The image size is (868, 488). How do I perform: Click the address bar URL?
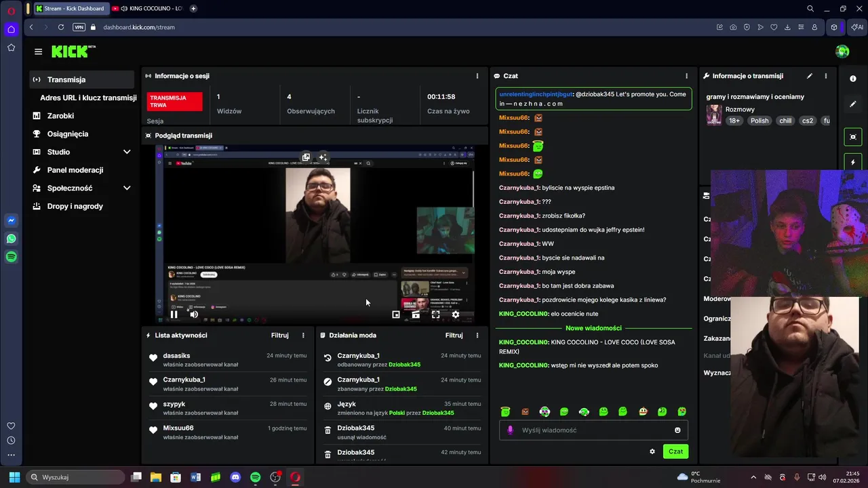(139, 27)
